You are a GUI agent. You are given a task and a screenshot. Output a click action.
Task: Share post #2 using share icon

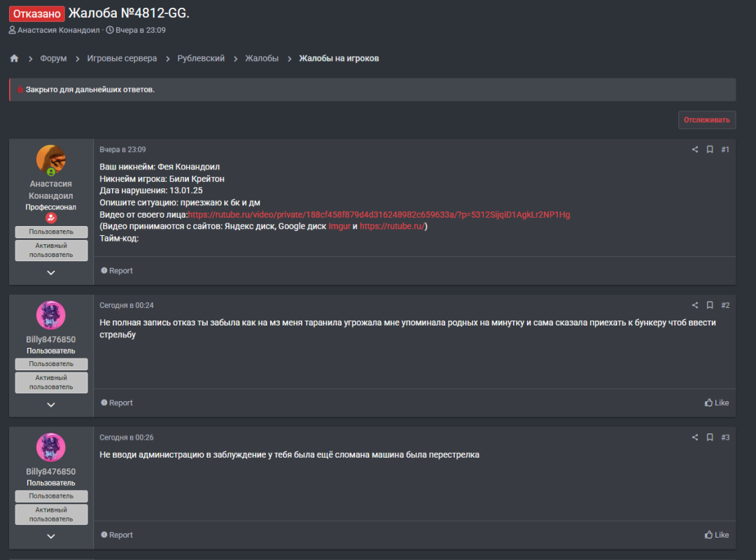click(695, 305)
